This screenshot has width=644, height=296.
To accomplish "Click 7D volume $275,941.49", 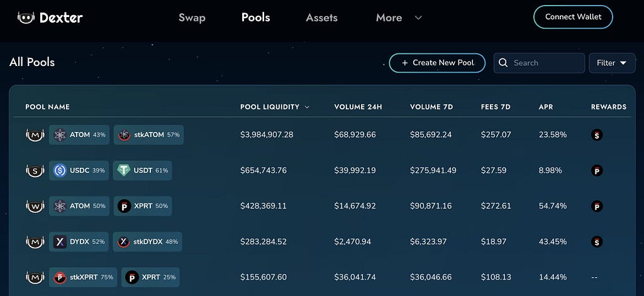I will click(433, 170).
